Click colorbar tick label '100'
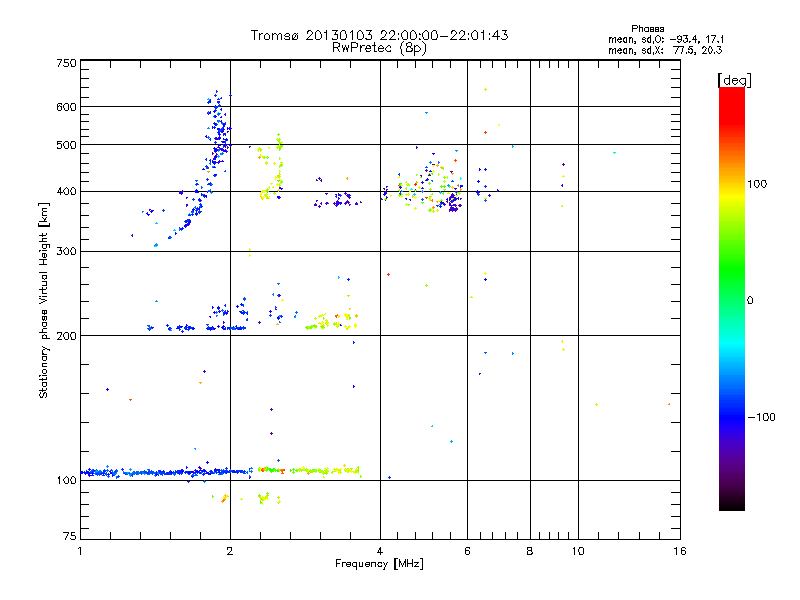800x600 pixels. click(757, 184)
